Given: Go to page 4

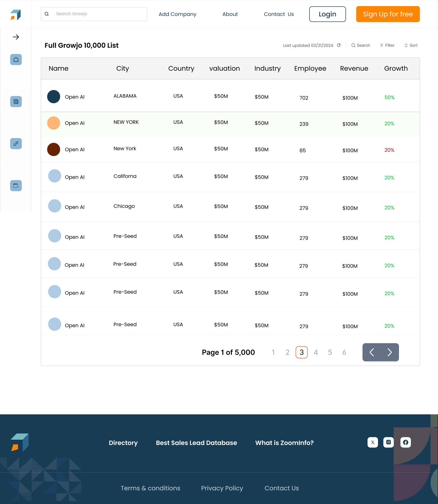Looking at the screenshot, I should [x=316, y=352].
